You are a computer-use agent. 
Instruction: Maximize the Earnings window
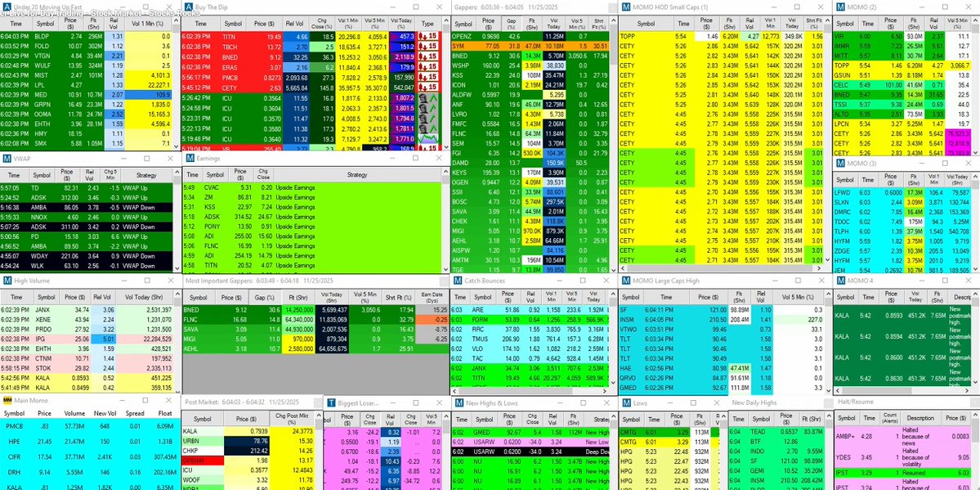(416, 159)
